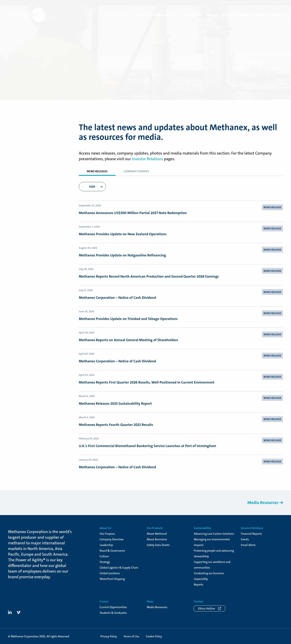Viewport: 291px width, 644px height.
Task: Open the Cookie Policy link
Action: click(x=154, y=636)
